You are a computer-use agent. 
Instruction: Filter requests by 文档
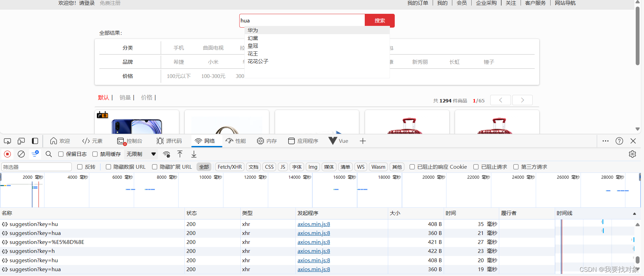click(x=253, y=167)
